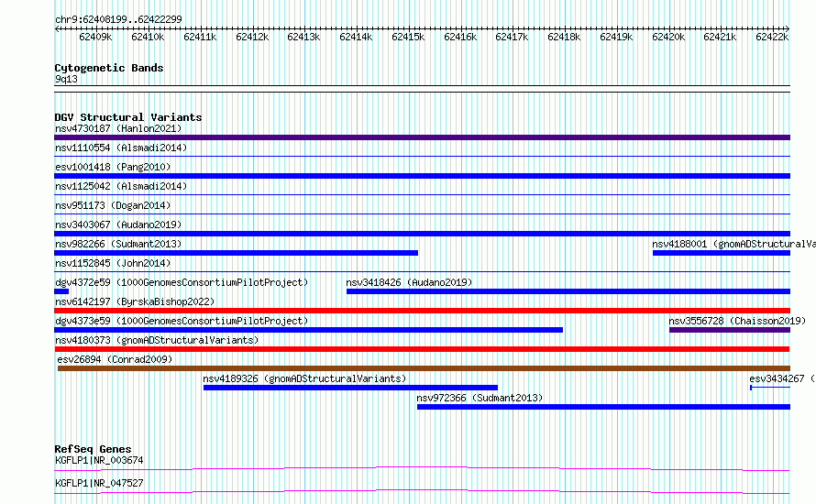The height and width of the screenshot is (504, 816).
Task: Open the esv26894 (Conrad2009) variant
Action: click(x=115, y=359)
